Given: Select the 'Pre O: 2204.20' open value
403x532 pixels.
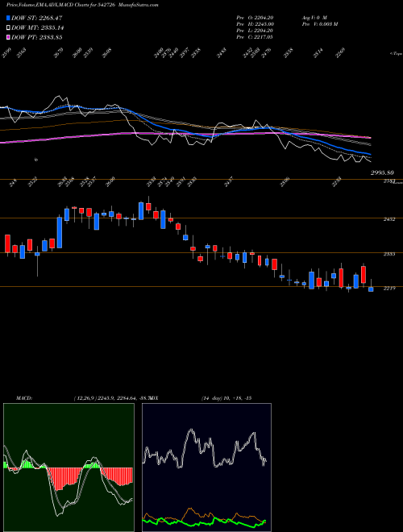Looking at the screenshot, I should tap(255, 18).
